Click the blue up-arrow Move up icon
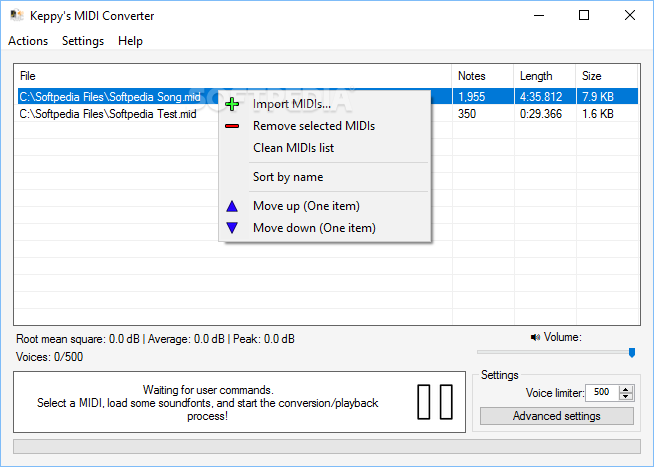Screen dimensions: 654x467 pyautogui.click(x=232, y=206)
